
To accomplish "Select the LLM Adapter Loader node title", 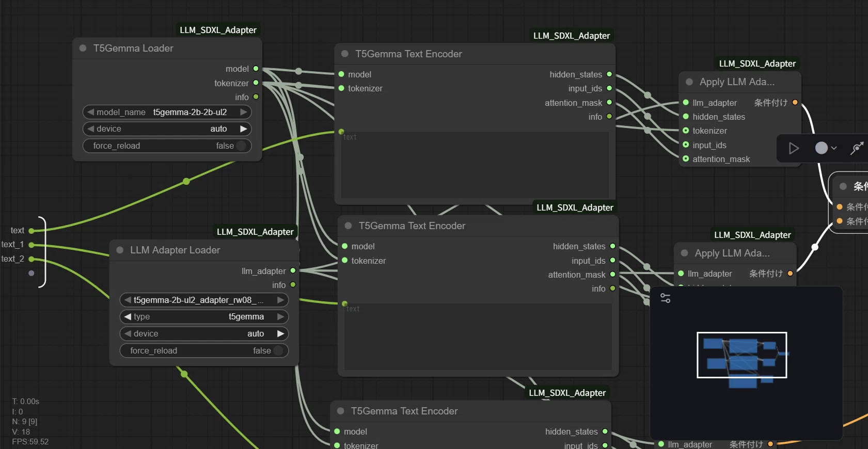I will point(175,250).
